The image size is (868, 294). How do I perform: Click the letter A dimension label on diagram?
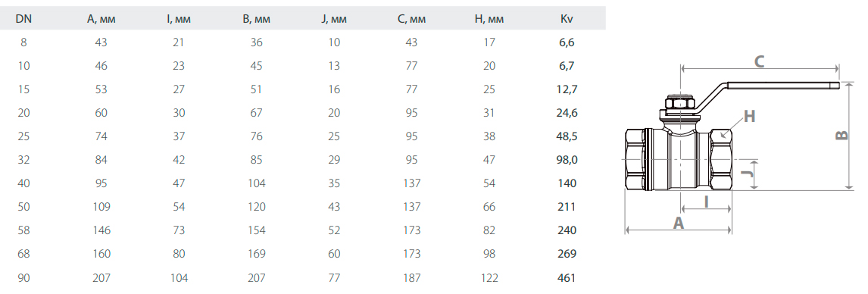678,223
